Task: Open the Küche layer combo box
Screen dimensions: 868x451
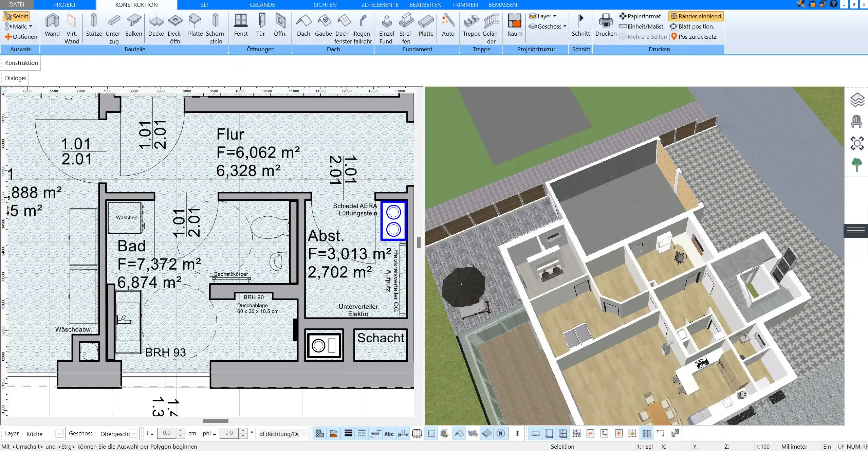Action: point(44,434)
